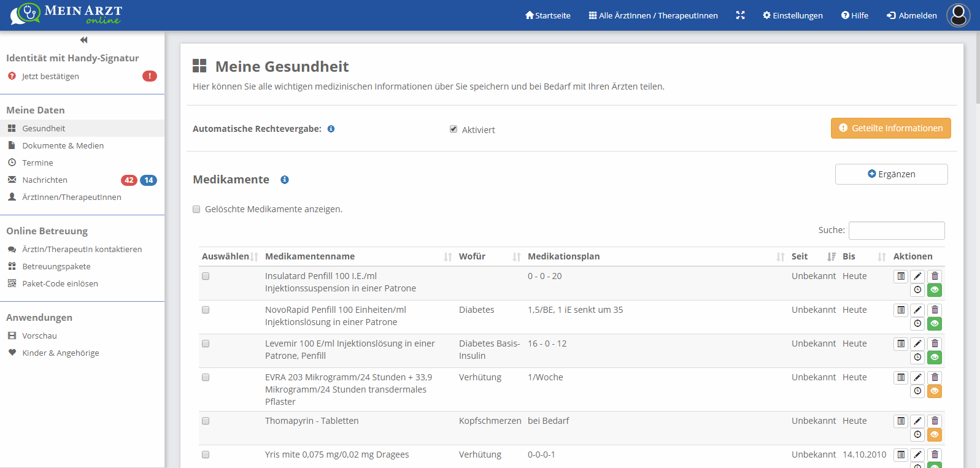Viewport: 980px width, 468px height.
Task: Open Nachrichten in sidebar
Action: point(45,180)
